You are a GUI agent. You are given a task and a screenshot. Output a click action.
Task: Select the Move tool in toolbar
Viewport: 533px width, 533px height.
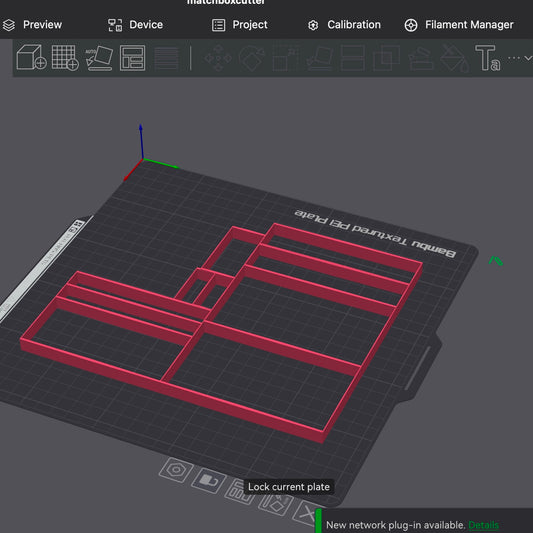218,58
